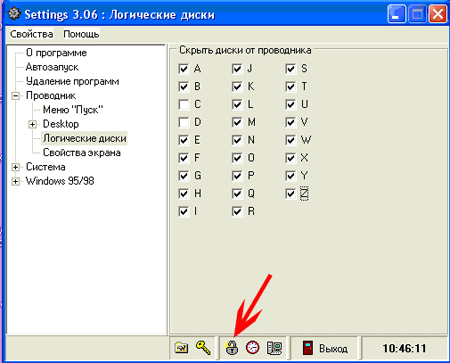Uncheck the drive G checkbox
450x363 pixels.
184,176
